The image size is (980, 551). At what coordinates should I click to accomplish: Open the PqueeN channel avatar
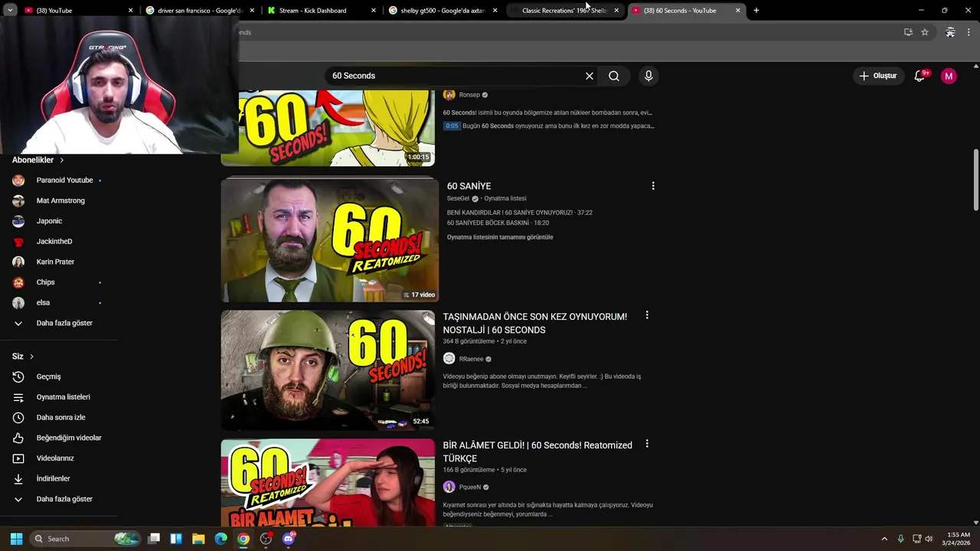[449, 487]
